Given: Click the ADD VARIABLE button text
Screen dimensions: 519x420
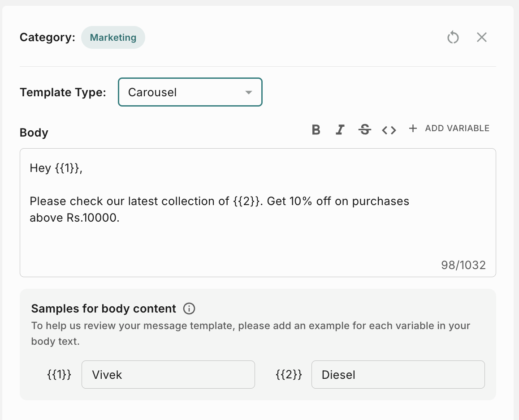Looking at the screenshot, I should point(457,129).
